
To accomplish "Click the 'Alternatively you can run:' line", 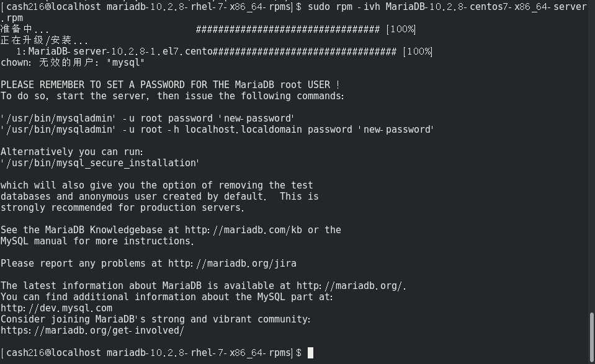I will click(x=72, y=152).
